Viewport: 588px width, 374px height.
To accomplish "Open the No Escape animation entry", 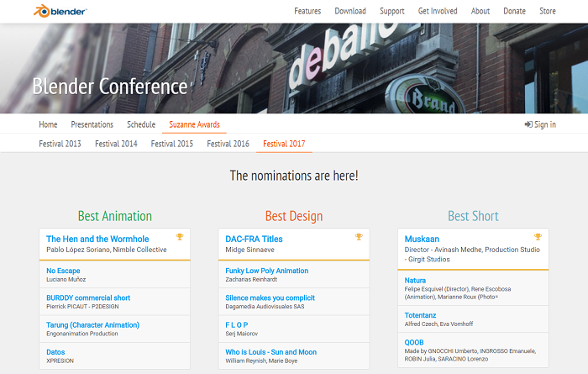I will (x=63, y=271).
